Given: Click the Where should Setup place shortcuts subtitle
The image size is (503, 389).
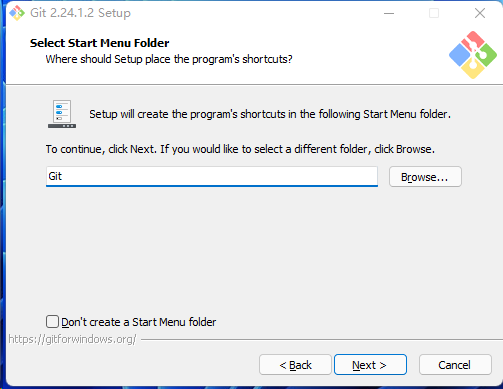Looking at the screenshot, I should [169, 59].
